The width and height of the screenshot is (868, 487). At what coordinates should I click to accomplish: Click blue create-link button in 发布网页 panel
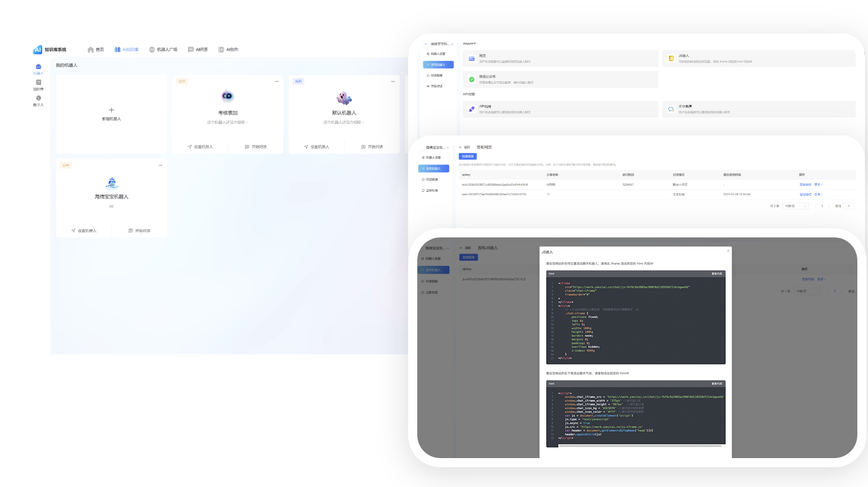(x=468, y=156)
